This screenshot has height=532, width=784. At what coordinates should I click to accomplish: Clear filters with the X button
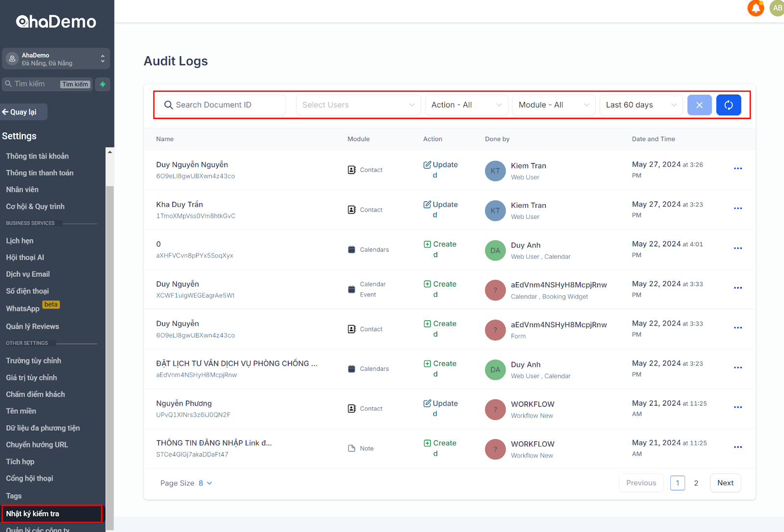point(700,105)
